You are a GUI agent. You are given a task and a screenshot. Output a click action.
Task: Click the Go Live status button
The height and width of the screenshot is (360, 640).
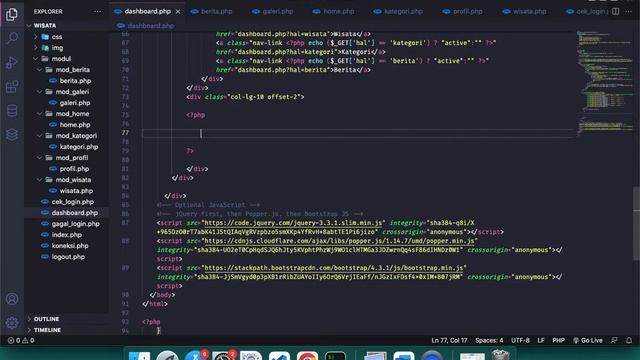click(588, 340)
